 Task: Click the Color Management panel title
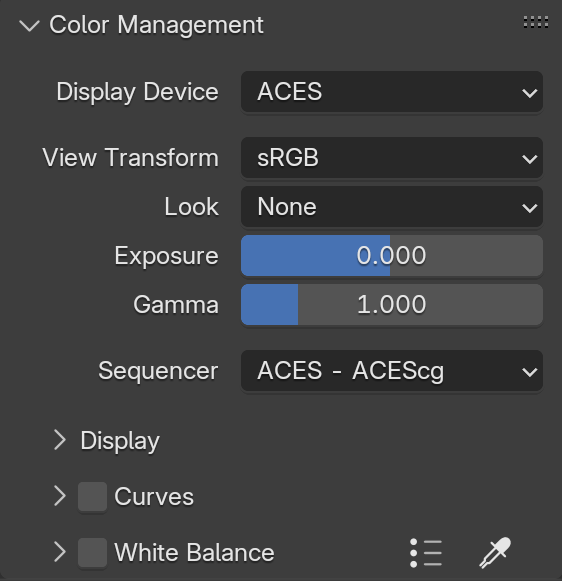pyautogui.click(x=156, y=25)
